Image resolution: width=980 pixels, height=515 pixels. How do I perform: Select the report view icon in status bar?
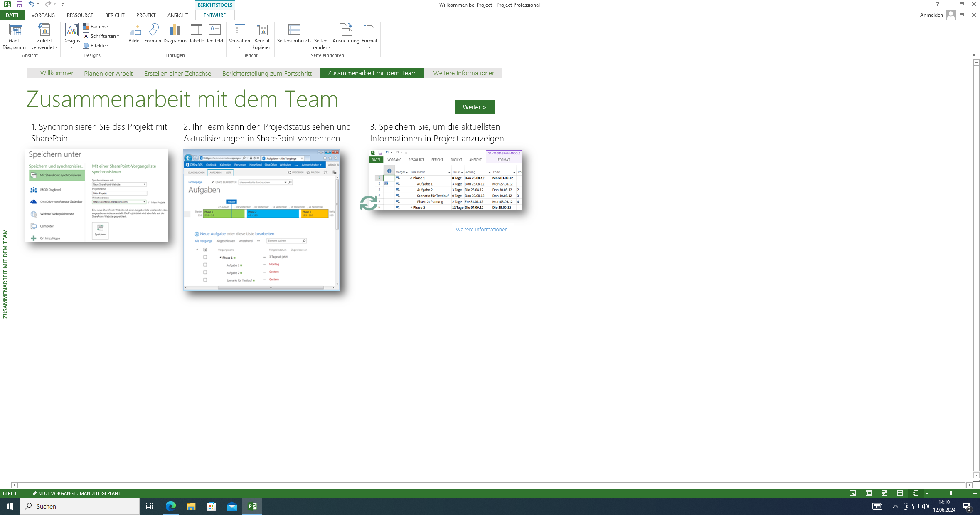tap(916, 493)
